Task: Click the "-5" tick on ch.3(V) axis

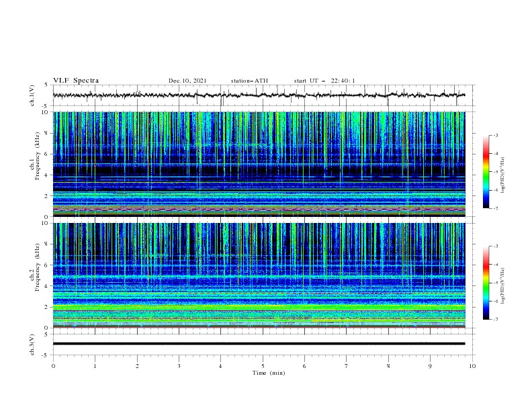Action: click(46, 355)
